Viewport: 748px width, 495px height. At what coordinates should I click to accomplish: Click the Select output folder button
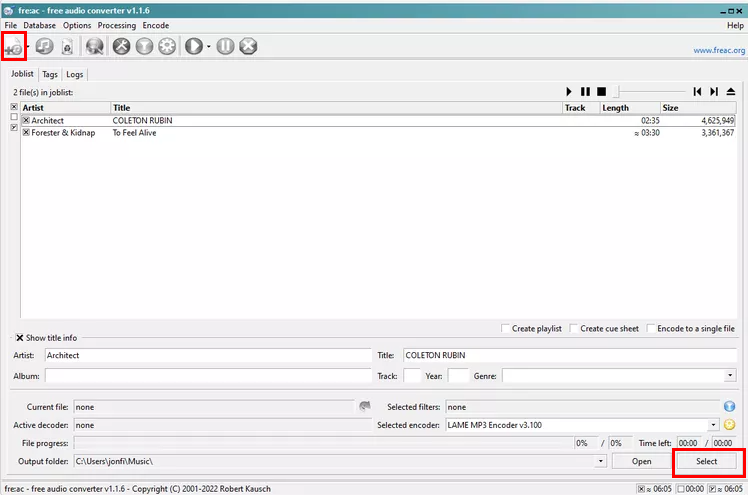pos(706,461)
